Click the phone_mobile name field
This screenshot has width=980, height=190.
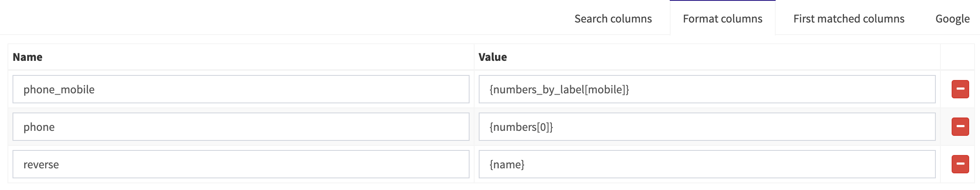click(x=241, y=89)
